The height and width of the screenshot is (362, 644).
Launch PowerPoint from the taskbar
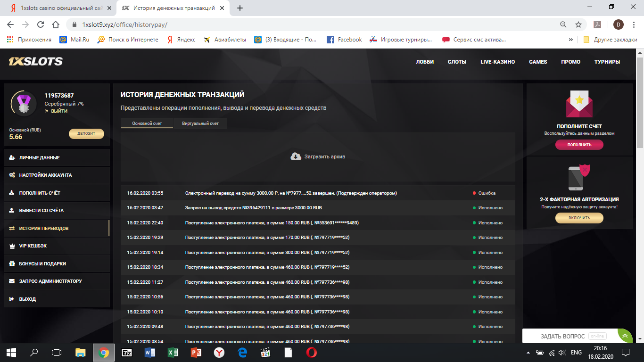click(196, 352)
